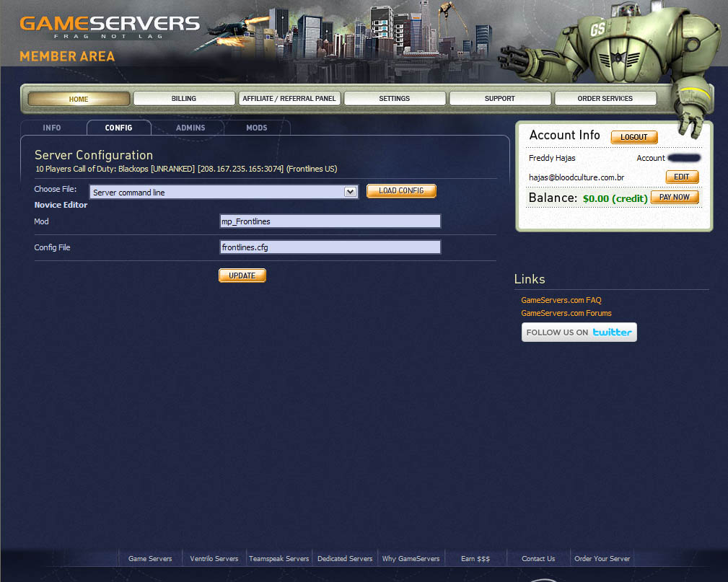The height and width of the screenshot is (582, 728).
Task: Click the Novice Editor label
Action: [x=61, y=205]
